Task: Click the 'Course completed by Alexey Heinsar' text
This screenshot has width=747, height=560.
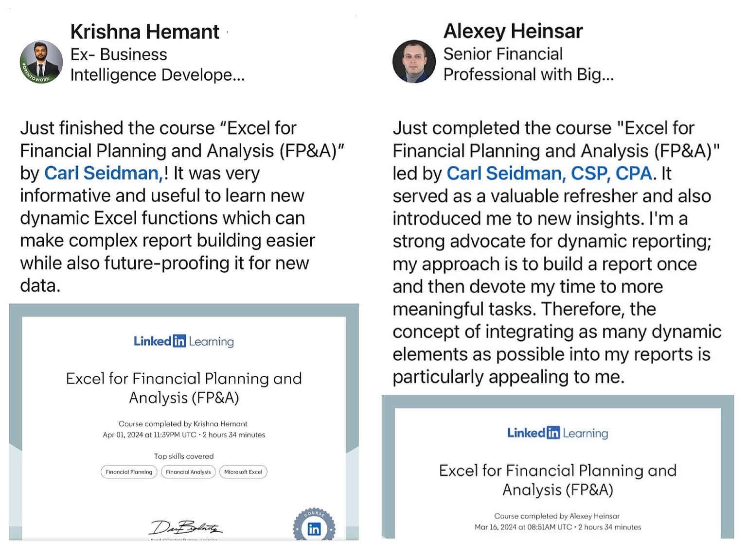Action: point(557,516)
